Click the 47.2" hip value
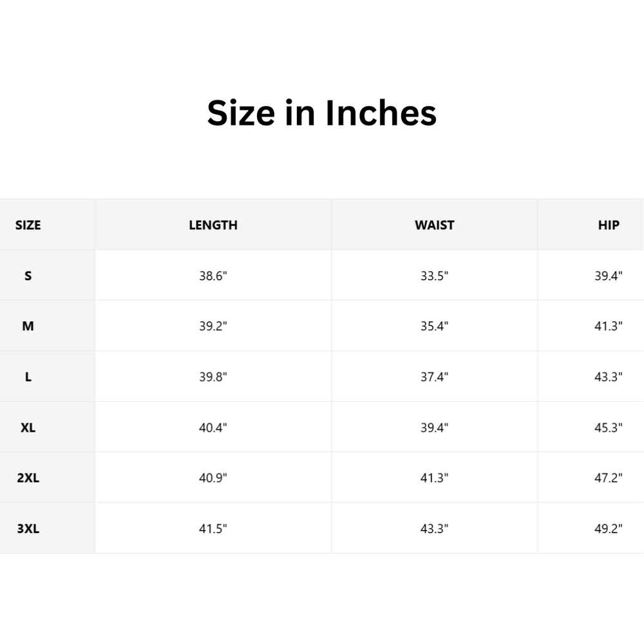644x644 pixels. pyautogui.click(x=608, y=478)
